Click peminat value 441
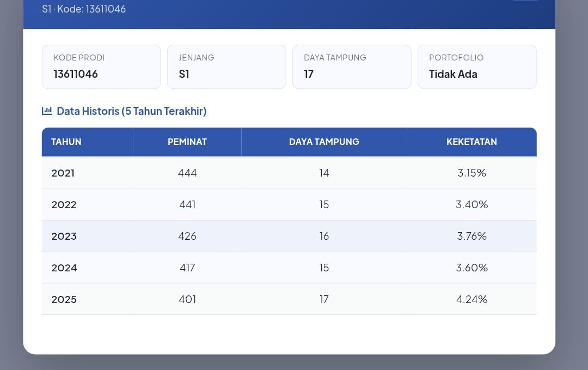The height and width of the screenshot is (370, 588). [x=187, y=204]
